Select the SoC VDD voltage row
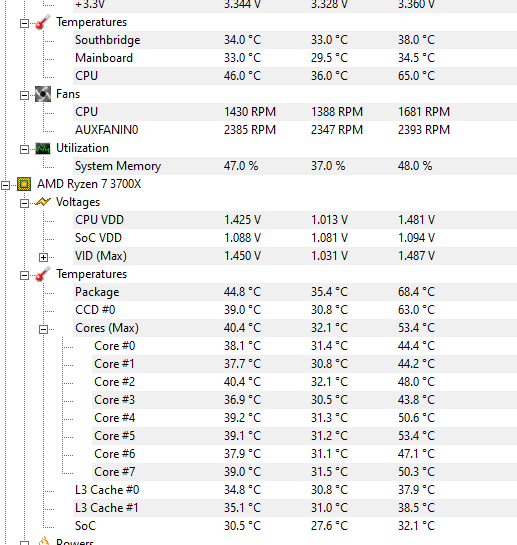Viewport: 517px width, 545px height. (295, 238)
